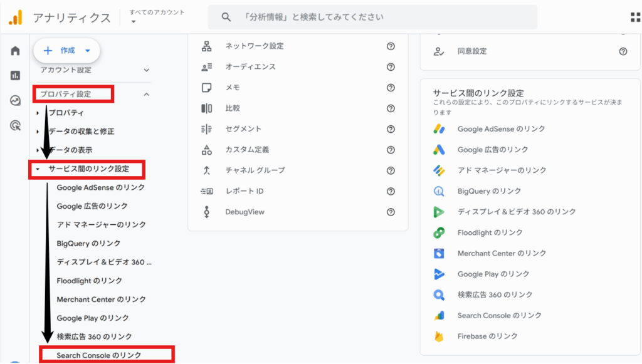Open help for オーディエンス
This screenshot has height=364, width=642.
[x=391, y=67]
